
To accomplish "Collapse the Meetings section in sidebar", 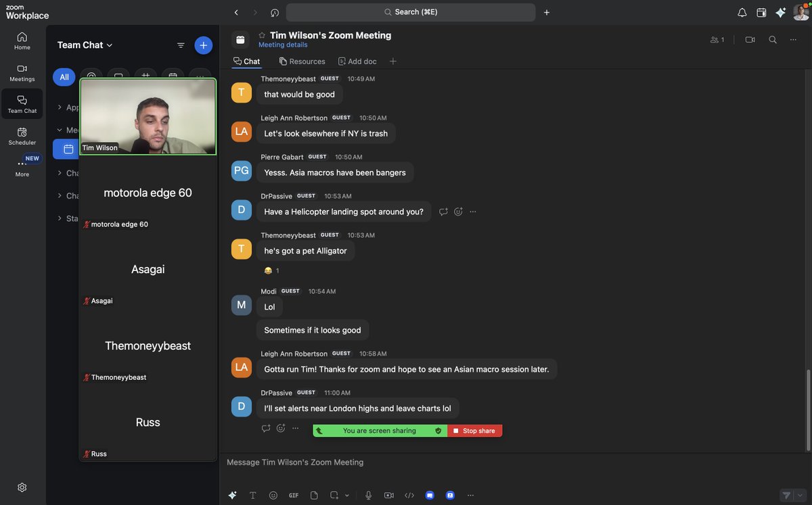I will (x=59, y=129).
